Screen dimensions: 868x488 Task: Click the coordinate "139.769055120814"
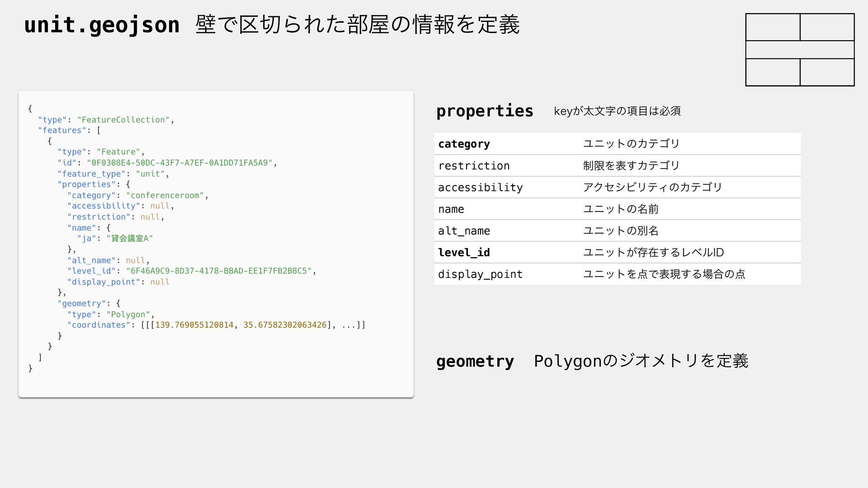click(x=194, y=325)
